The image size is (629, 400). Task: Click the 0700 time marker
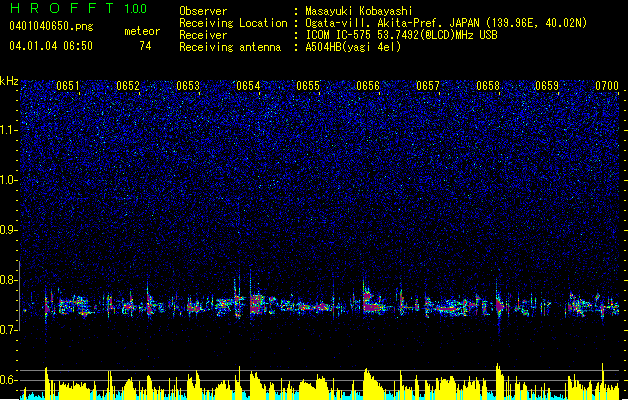tap(607, 86)
